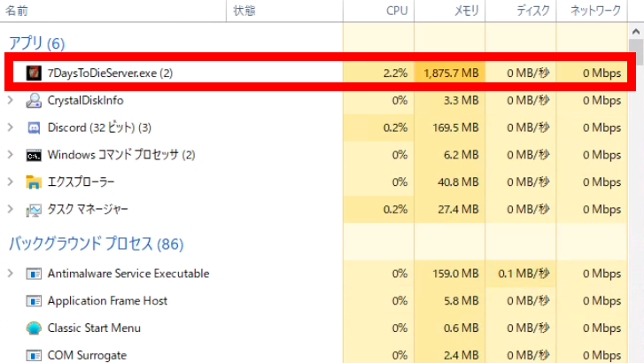Expand the Windows コマンド プロセッサ group

[x=11, y=155]
